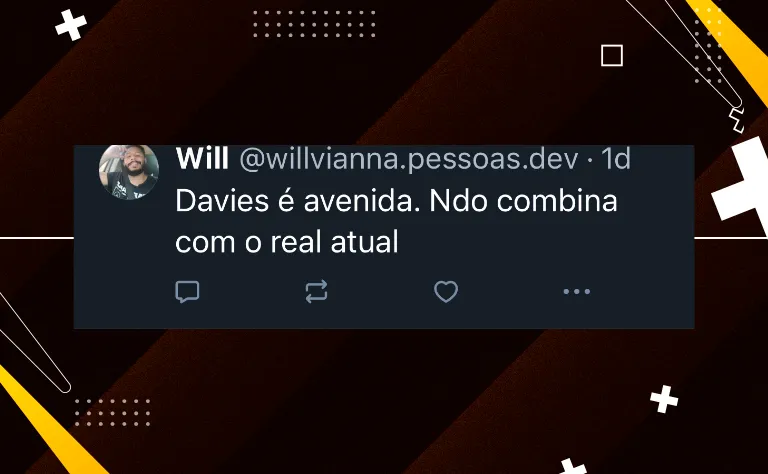Open the three-dot more options menu
The image size is (768, 474).
576,291
